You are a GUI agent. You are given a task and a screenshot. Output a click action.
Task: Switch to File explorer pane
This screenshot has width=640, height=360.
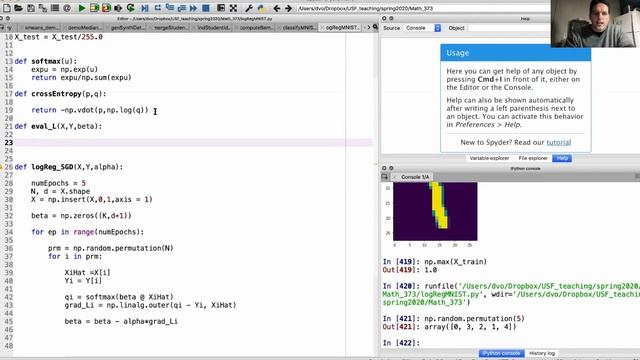pos(533,158)
